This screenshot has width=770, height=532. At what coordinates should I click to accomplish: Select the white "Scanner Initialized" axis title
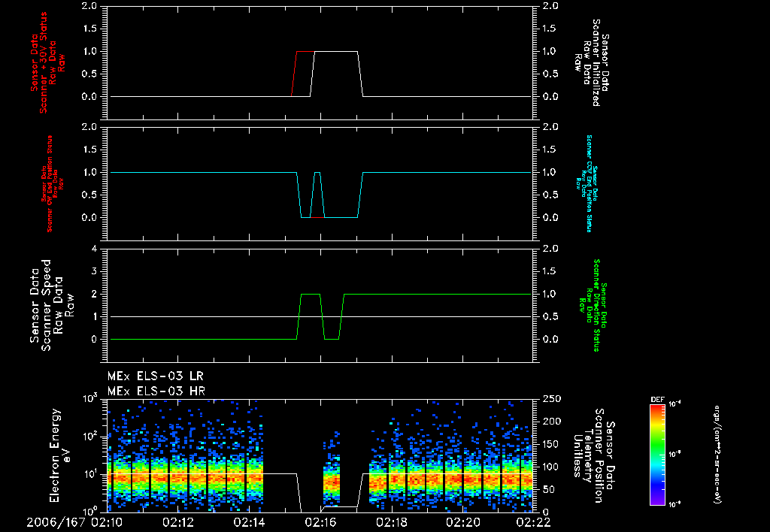pyautogui.click(x=596, y=62)
